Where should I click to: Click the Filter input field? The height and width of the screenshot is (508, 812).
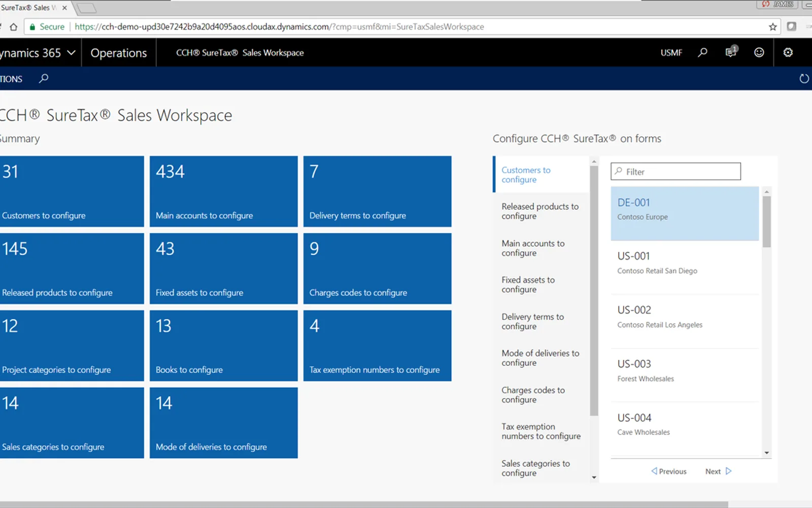[x=675, y=172]
